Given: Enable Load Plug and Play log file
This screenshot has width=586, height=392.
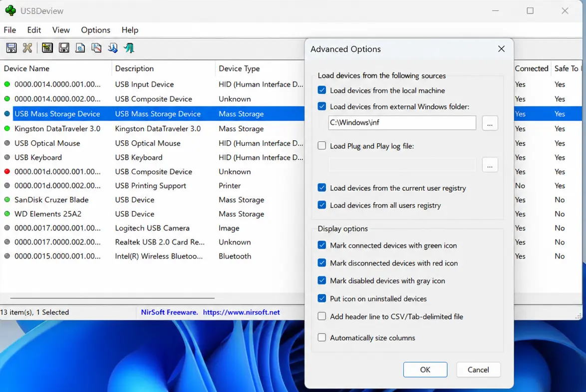Looking at the screenshot, I should [322, 145].
